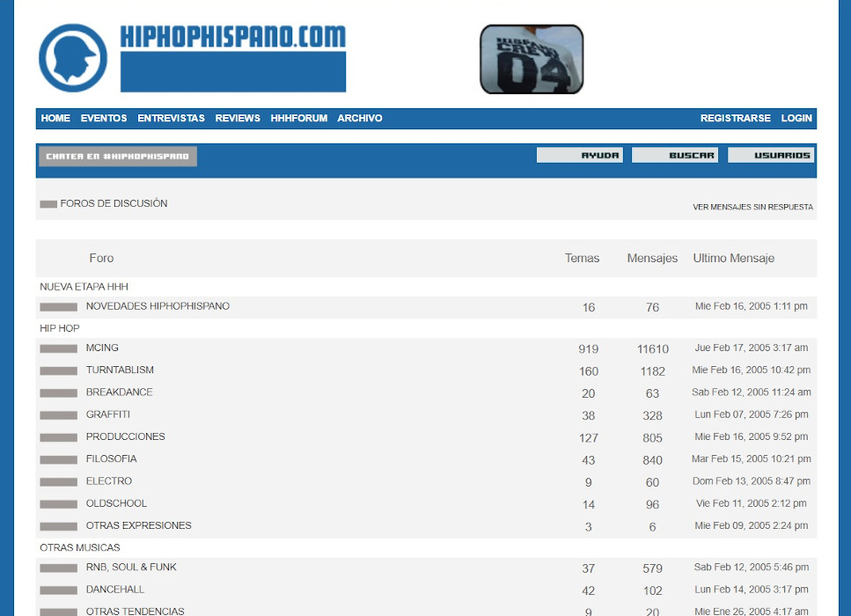Click TURNTABLISM 1182 messages count
The height and width of the screenshot is (616, 851).
pyautogui.click(x=652, y=371)
